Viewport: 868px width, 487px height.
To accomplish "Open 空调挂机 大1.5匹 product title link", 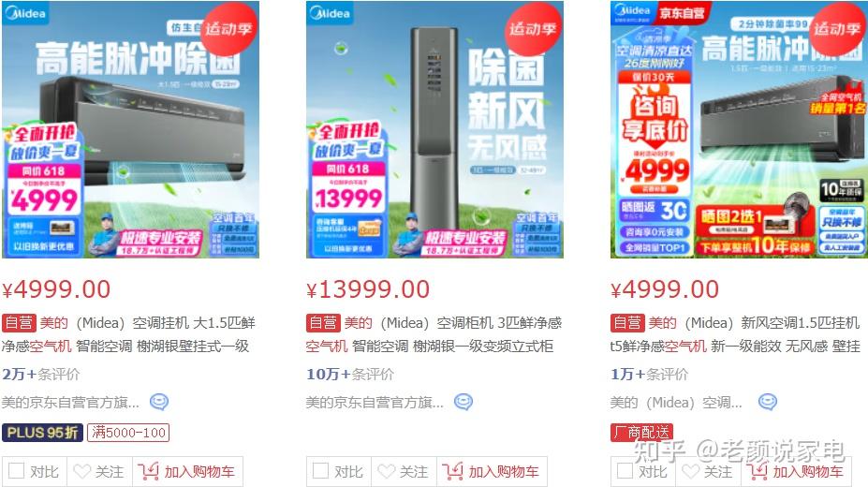I will [x=128, y=334].
